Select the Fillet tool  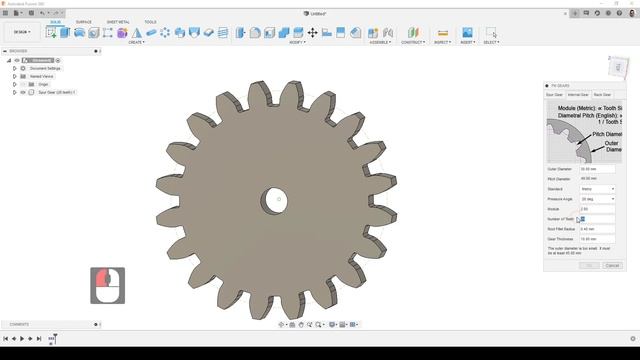pyautogui.click(x=255, y=33)
